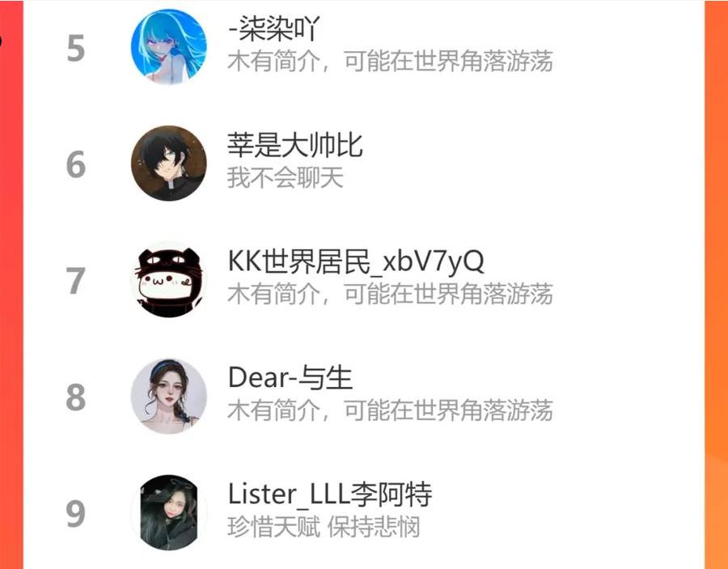
Task: Click the bio under KK世界居民_xbV7yQ
Action: coord(390,294)
